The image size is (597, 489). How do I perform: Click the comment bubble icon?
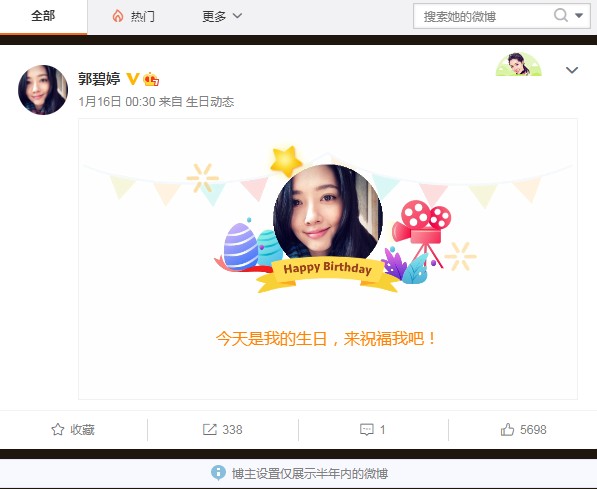367,430
